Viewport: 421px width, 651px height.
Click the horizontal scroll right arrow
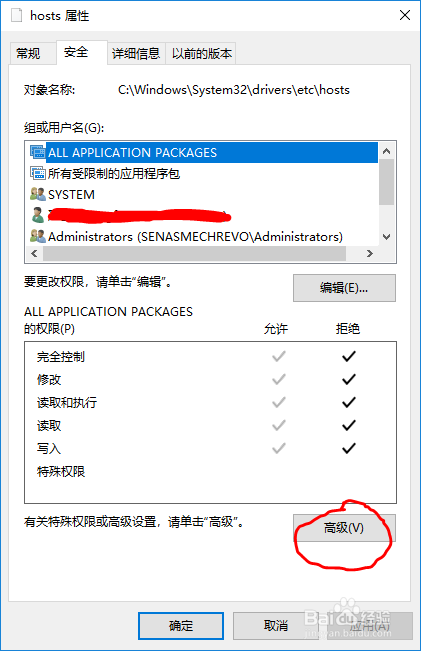[370, 253]
